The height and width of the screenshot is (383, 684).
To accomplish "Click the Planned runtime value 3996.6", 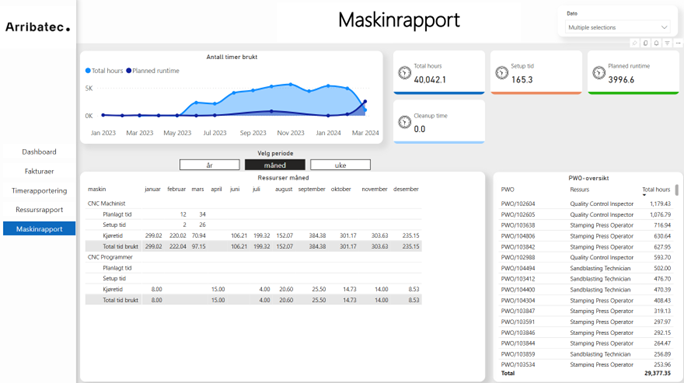I will tap(621, 80).
